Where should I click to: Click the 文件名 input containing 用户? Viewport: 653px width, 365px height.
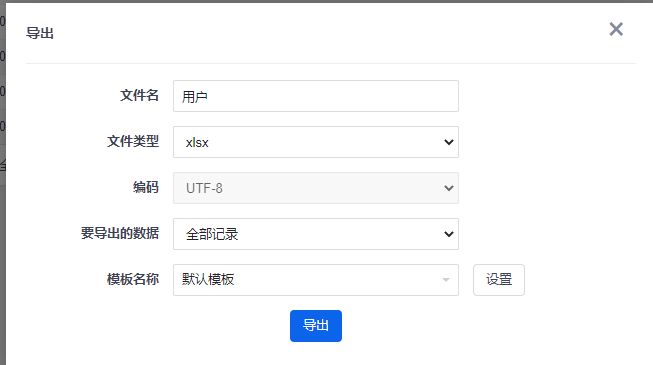click(x=316, y=96)
